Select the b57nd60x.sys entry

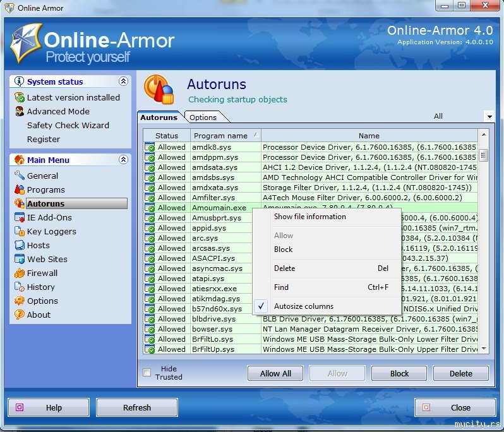coord(311,309)
